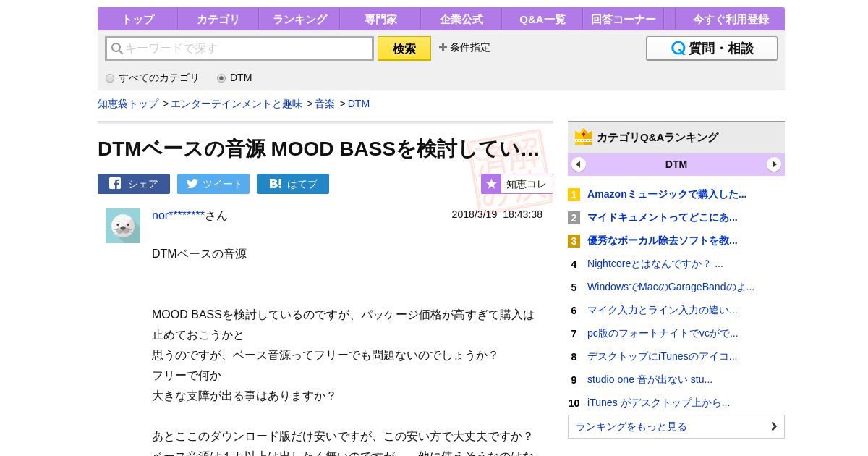
Task: Click the ランキングをもっと見る button
Action: [x=676, y=426]
